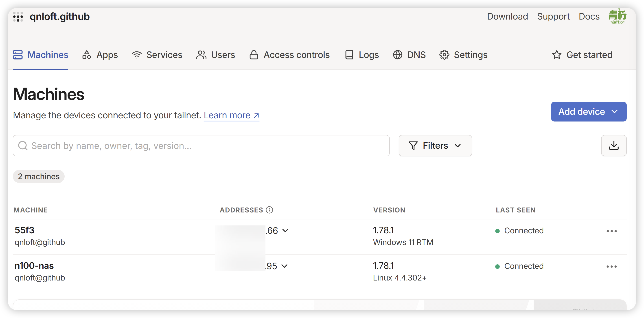Switch to the Apps tab
This screenshot has height=318, width=644.
tap(100, 55)
